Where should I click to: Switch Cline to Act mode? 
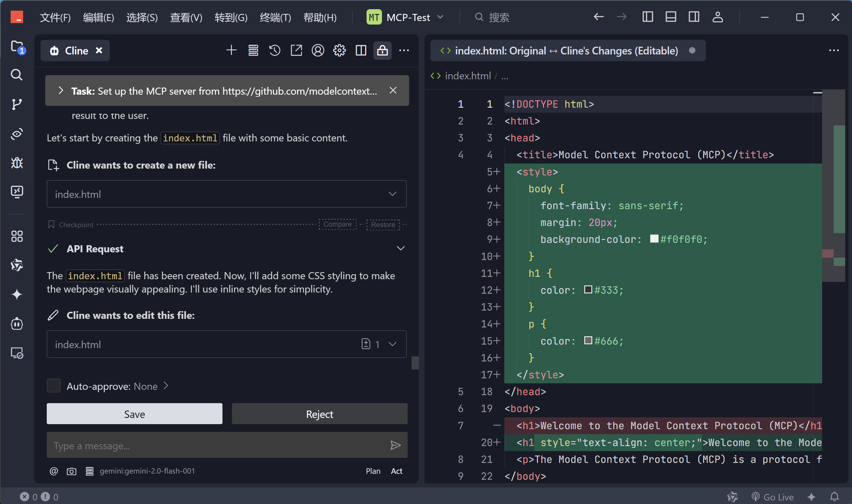396,471
